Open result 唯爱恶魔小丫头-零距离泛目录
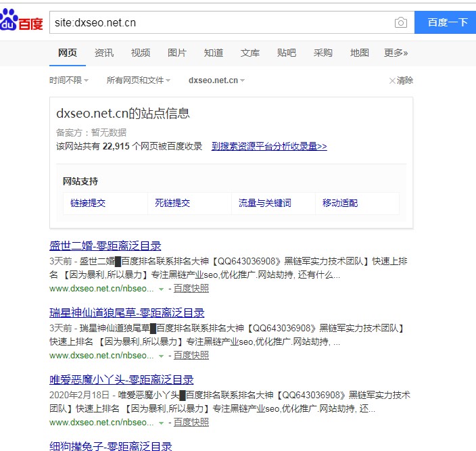The width and height of the screenshot is (476, 451). point(122,380)
